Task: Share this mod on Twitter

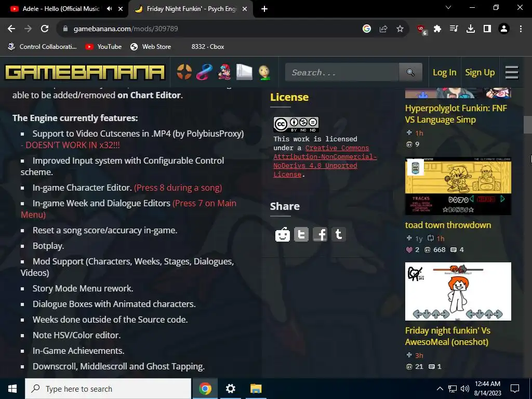Action: click(x=301, y=234)
